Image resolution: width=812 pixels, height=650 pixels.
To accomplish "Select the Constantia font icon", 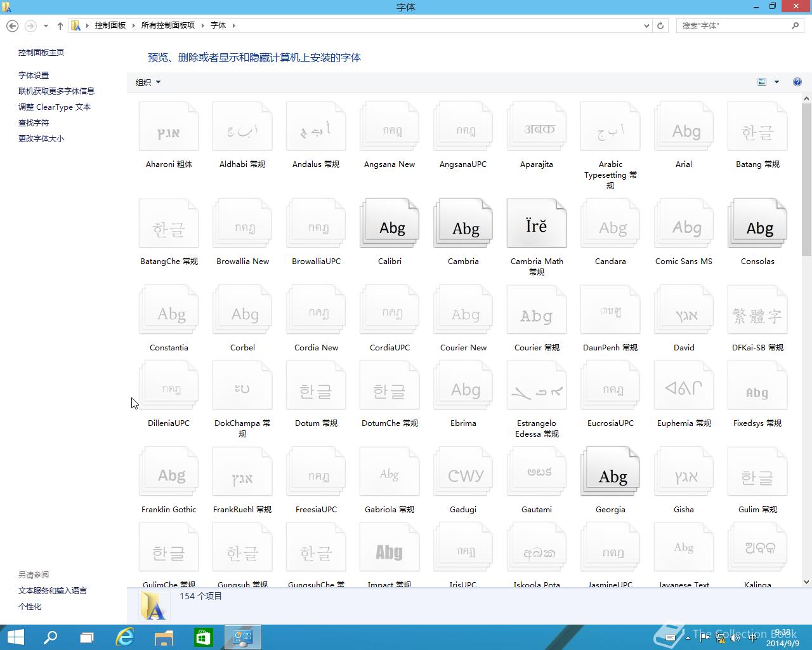I will pyautogui.click(x=169, y=310).
